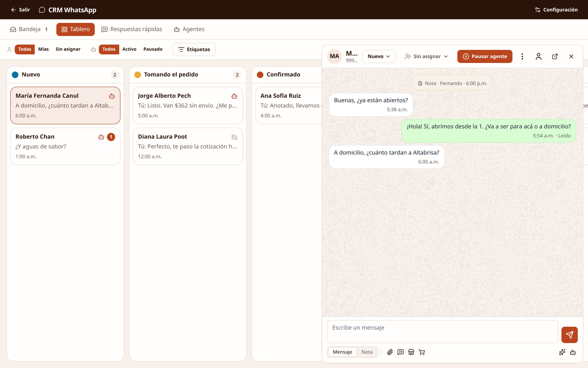The width and height of the screenshot is (588, 368).
Task: Open quick replies icon in message toolbar
Action: pyautogui.click(x=400, y=352)
